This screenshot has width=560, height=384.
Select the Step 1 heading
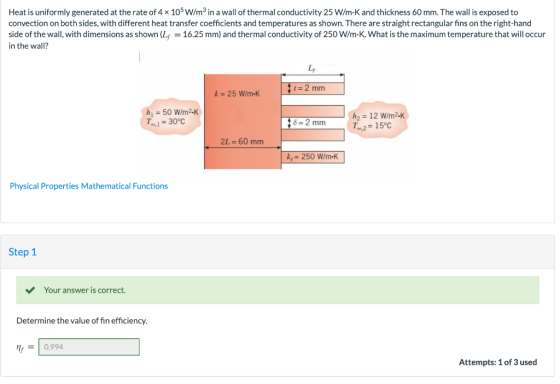pyautogui.click(x=22, y=252)
